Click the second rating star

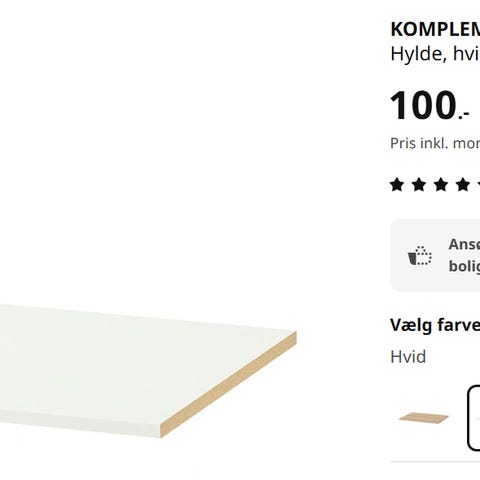click(x=419, y=185)
